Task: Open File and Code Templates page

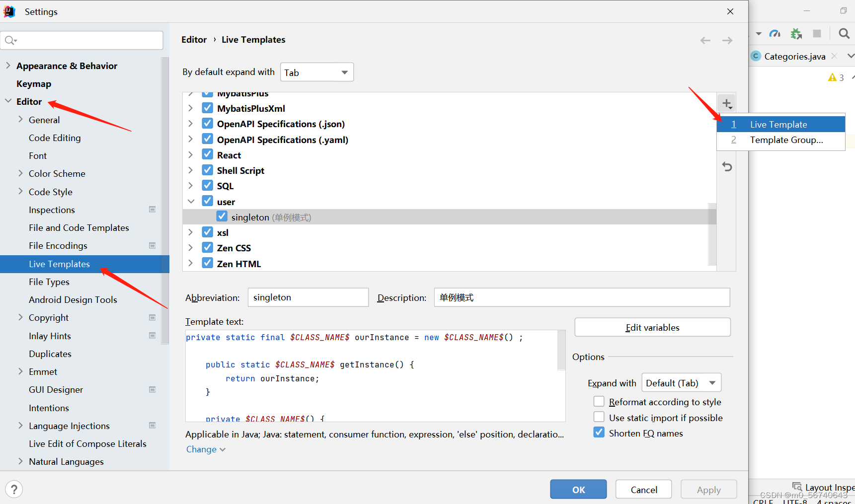Action: click(79, 227)
